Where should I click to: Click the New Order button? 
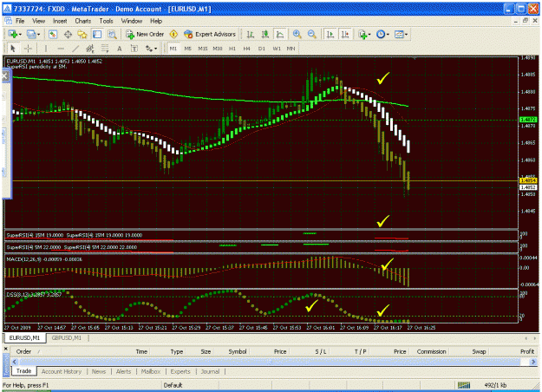pos(145,34)
